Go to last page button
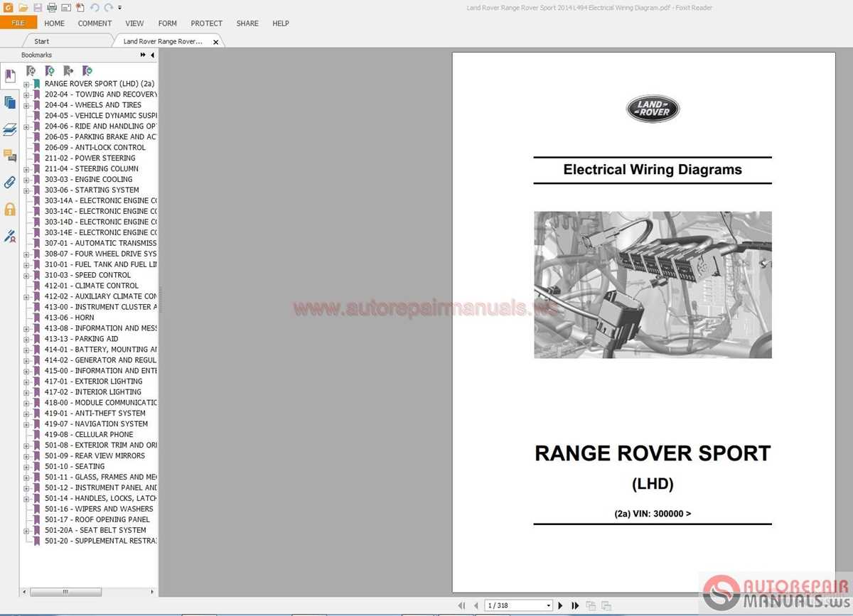Screen dimensions: 853x616 pyautogui.click(x=576, y=606)
